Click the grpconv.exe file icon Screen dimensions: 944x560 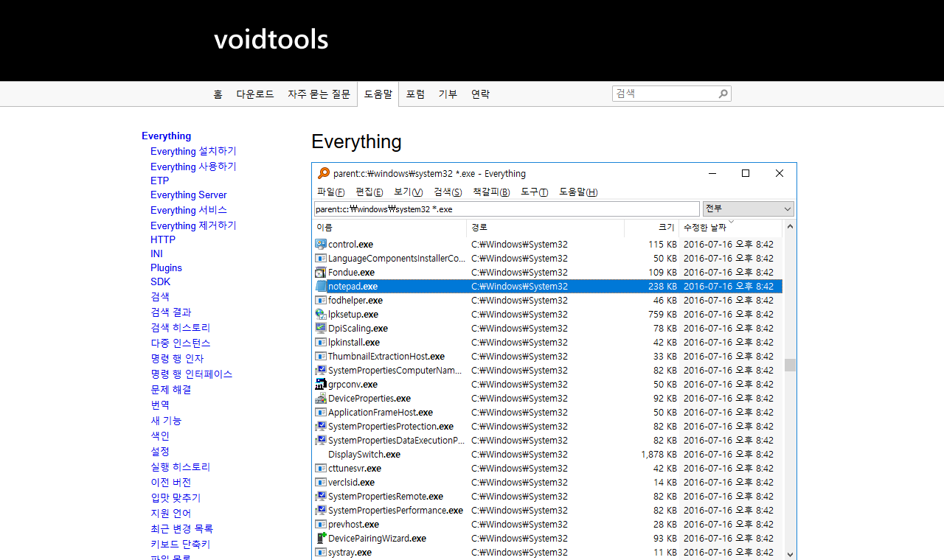point(321,384)
